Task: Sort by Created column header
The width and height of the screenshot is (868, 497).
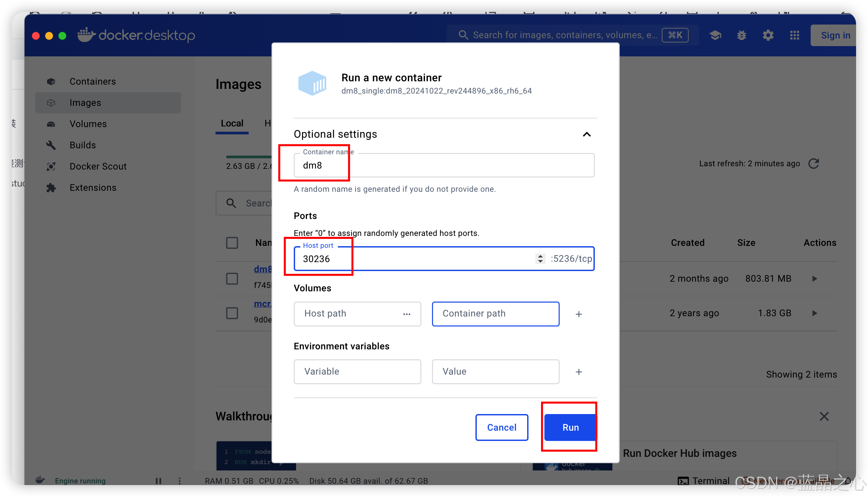Action: 687,243
